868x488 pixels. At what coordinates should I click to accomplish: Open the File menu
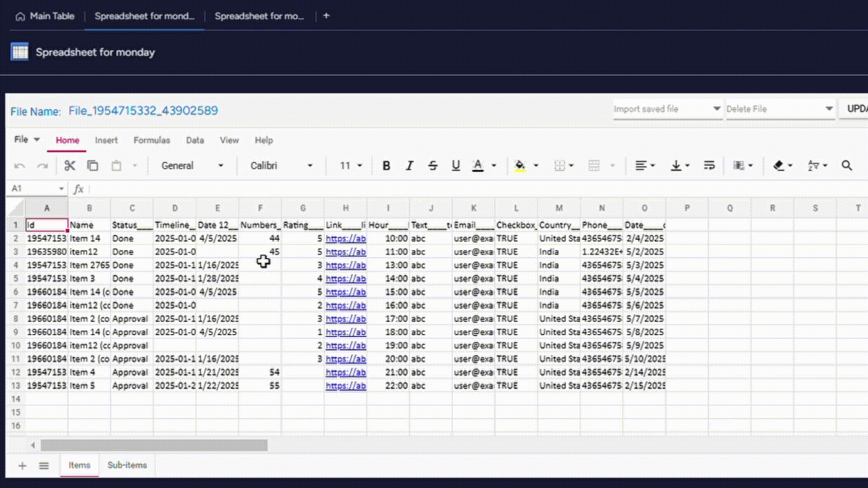pyautogui.click(x=27, y=140)
